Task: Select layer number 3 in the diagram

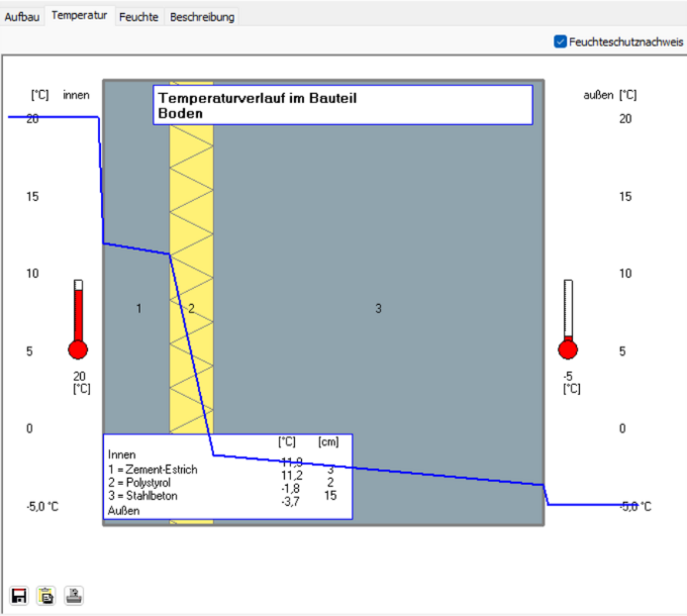Action: [378, 309]
